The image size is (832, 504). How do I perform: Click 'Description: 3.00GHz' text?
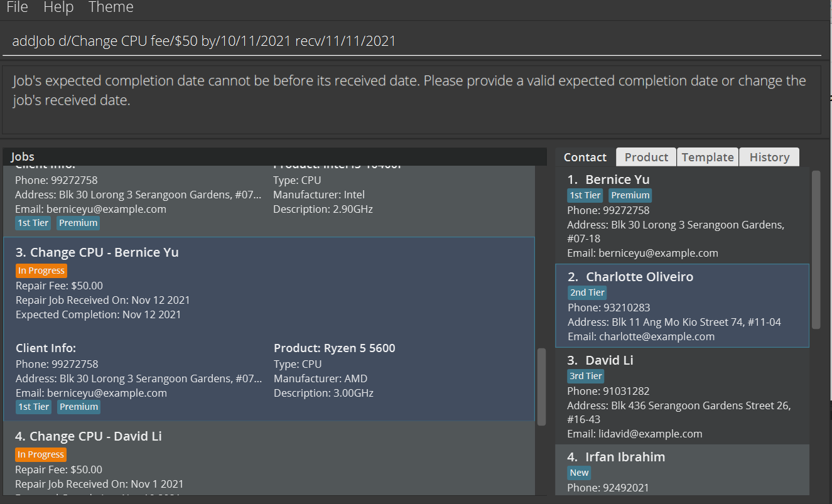tap(323, 393)
